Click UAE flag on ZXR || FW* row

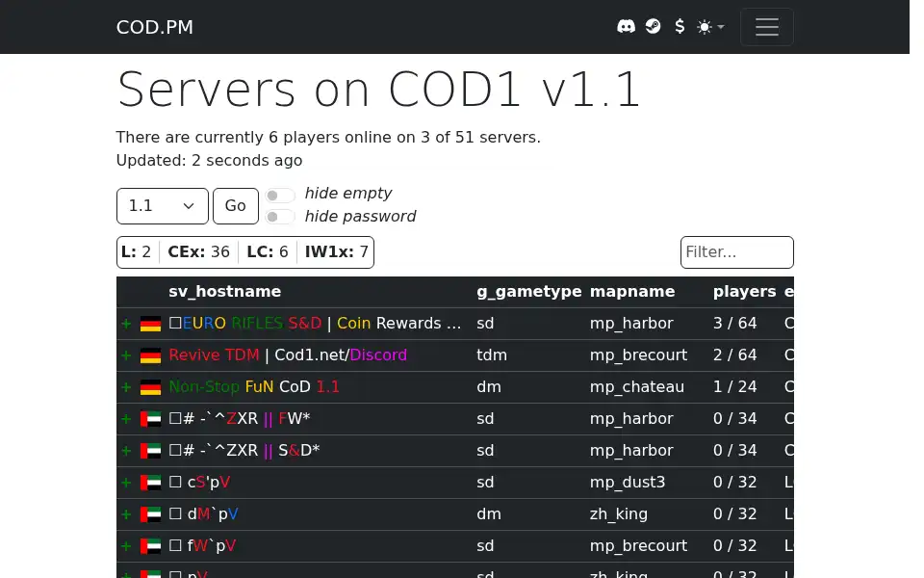[x=150, y=419]
